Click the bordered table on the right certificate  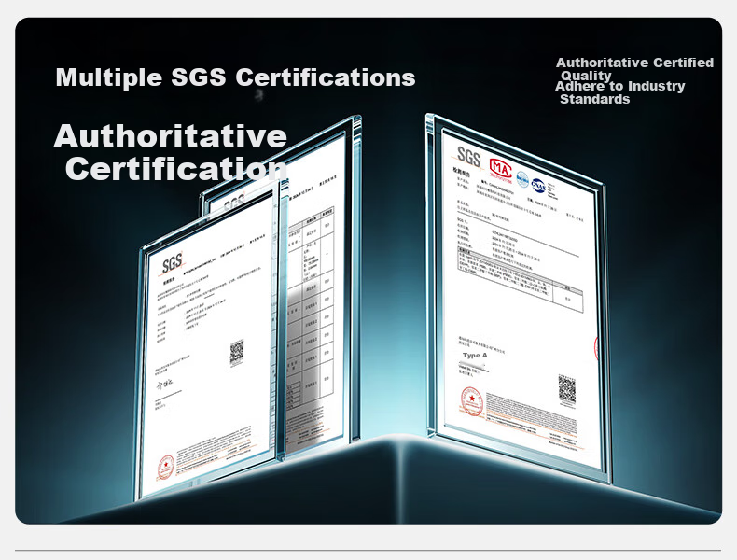(x=520, y=280)
